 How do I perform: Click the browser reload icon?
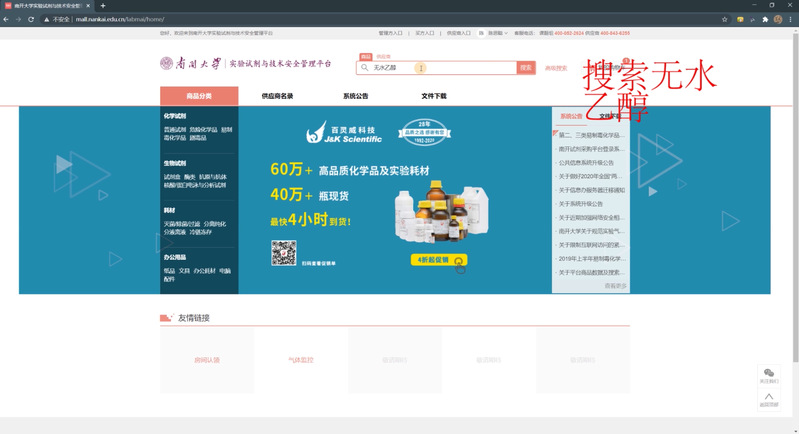pos(31,19)
